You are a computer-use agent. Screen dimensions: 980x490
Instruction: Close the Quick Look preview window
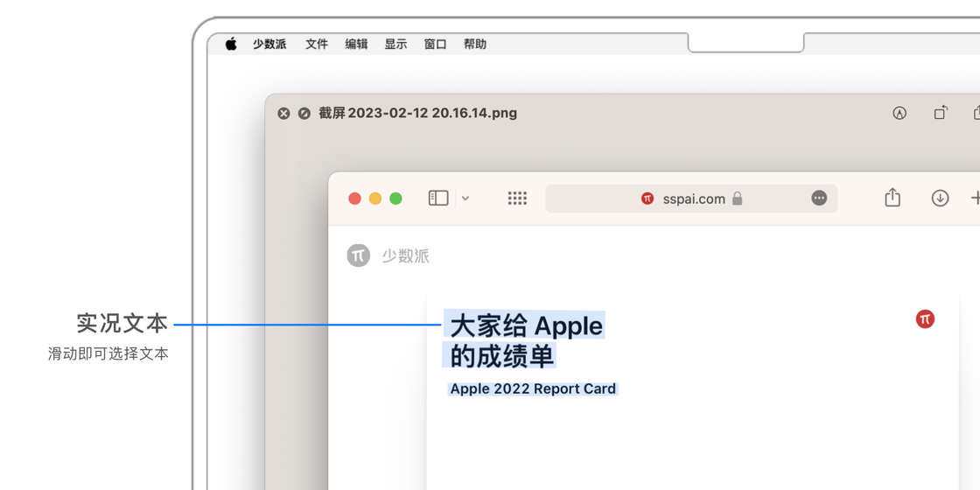(x=283, y=114)
